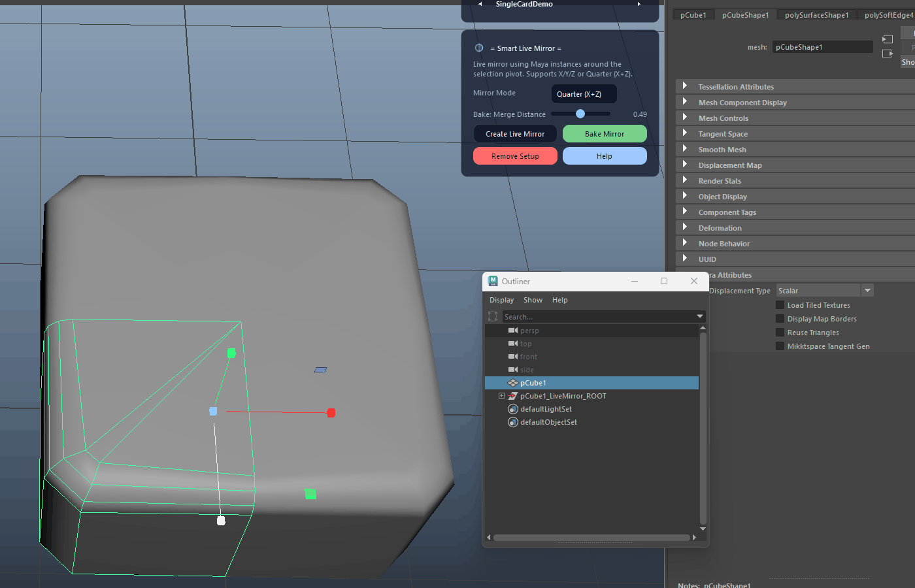Click the pCube1 mesh icon in Outliner
The width and height of the screenshot is (915, 588).
(513, 383)
